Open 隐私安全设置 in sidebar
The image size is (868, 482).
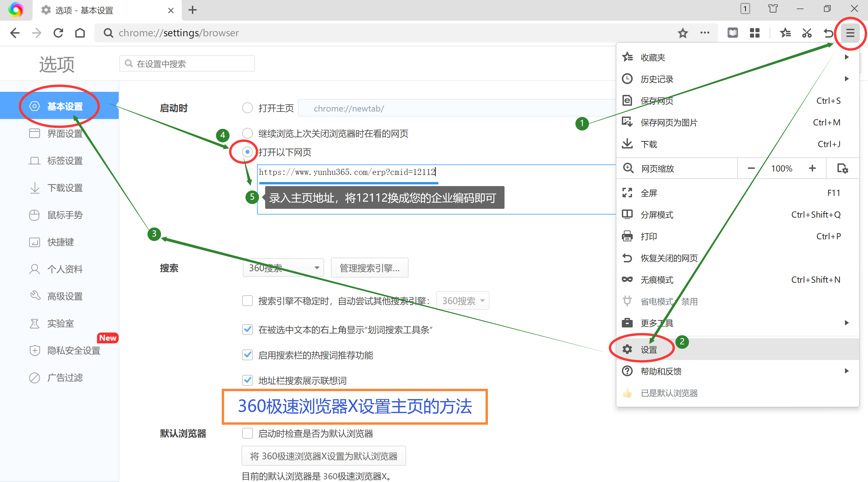[59, 350]
